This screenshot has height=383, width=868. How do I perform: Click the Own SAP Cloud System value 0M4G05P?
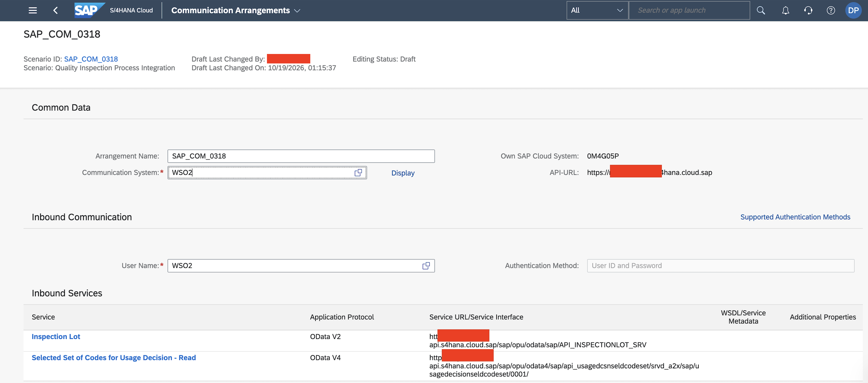603,156
